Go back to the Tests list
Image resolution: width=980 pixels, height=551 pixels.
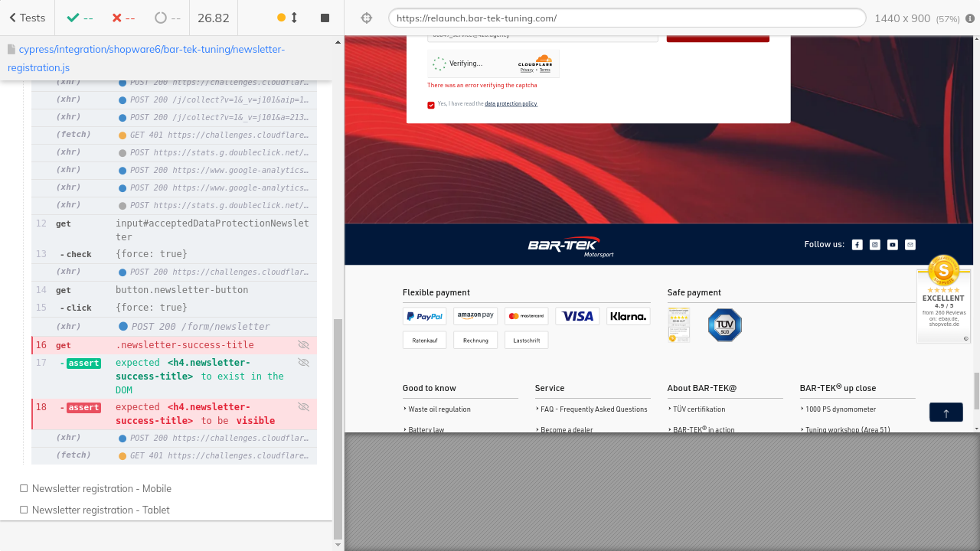coord(28,18)
